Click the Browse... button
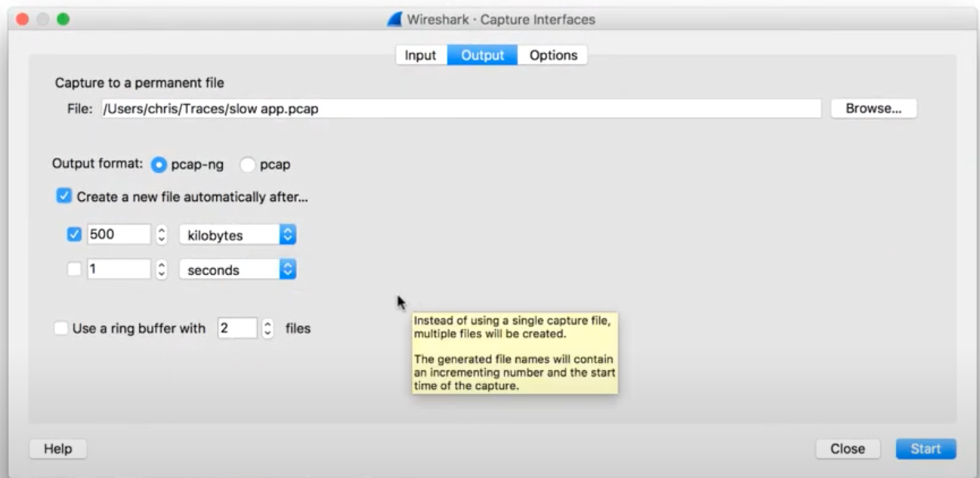 click(x=873, y=109)
